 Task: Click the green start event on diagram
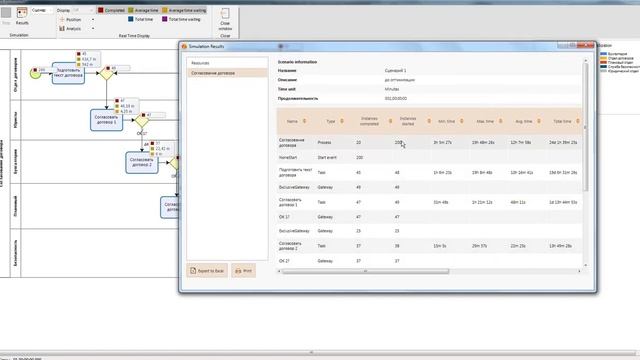[36, 73]
